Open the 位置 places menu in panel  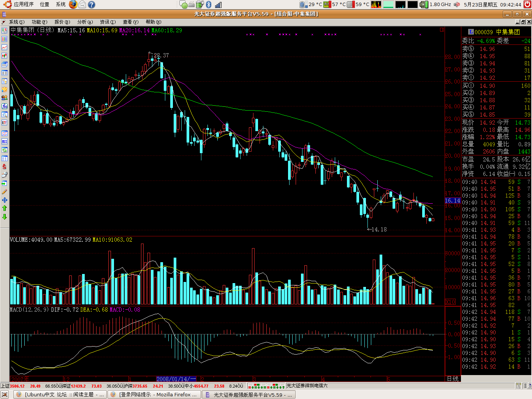click(x=44, y=5)
